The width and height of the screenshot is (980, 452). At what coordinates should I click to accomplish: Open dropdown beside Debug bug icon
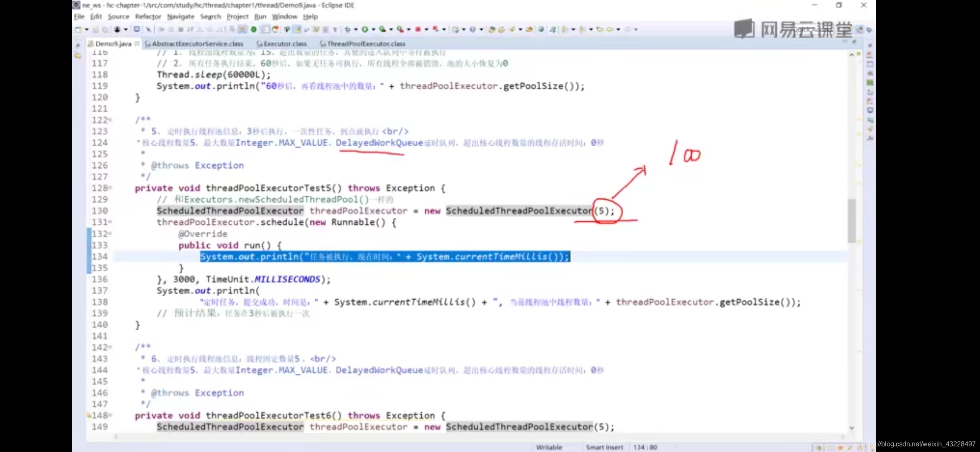click(x=356, y=29)
